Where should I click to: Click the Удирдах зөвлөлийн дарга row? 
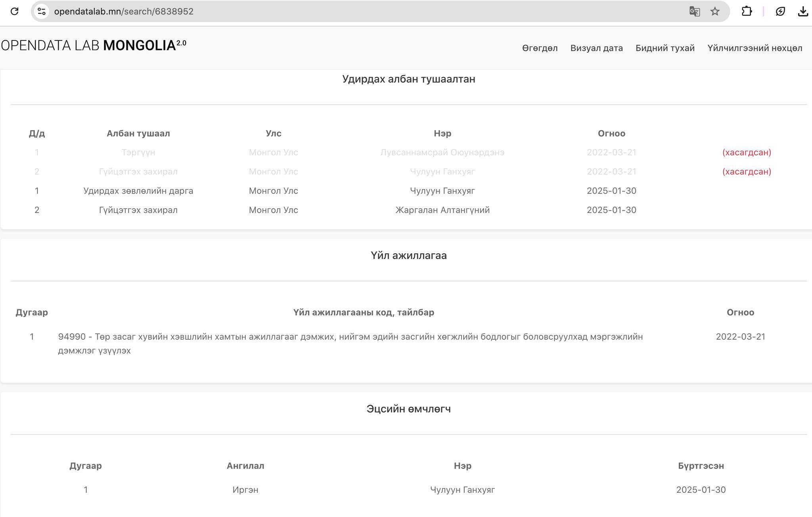(138, 191)
